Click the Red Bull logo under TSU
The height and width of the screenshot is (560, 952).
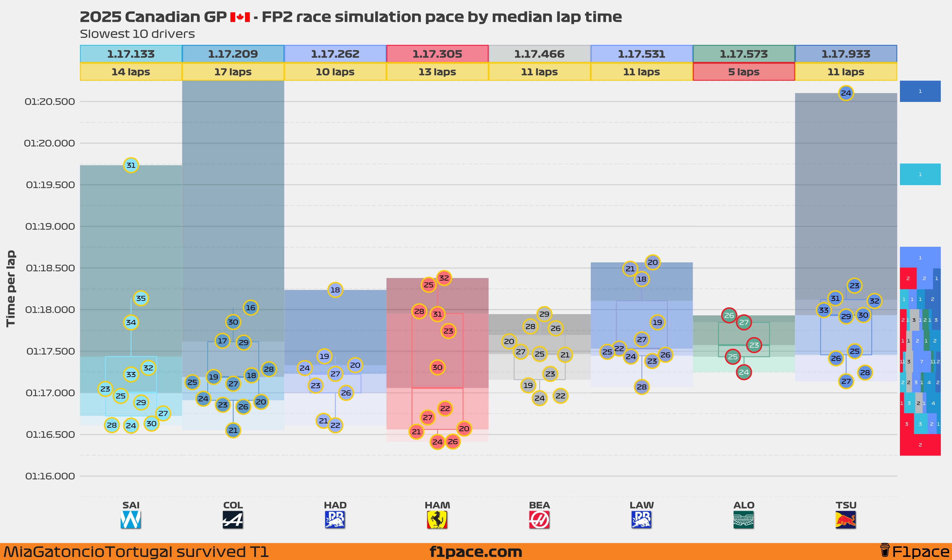tap(846, 520)
